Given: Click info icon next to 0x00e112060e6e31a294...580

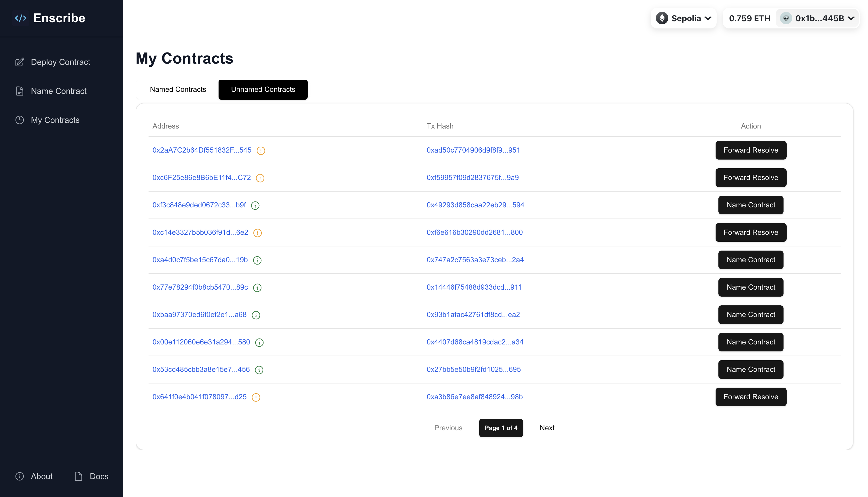Looking at the screenshot, I should coord(259,342).
